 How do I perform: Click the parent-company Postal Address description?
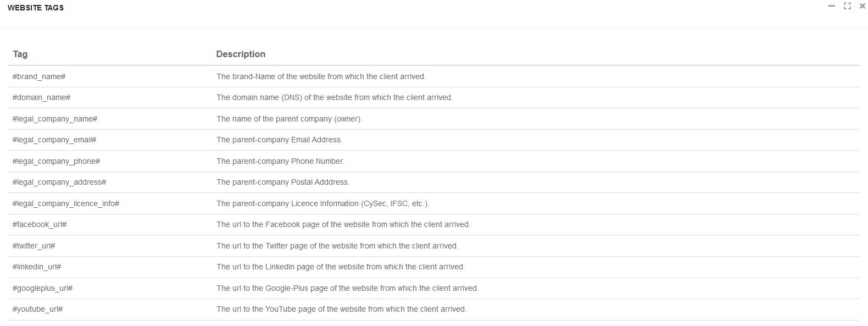tap(283, 182)
